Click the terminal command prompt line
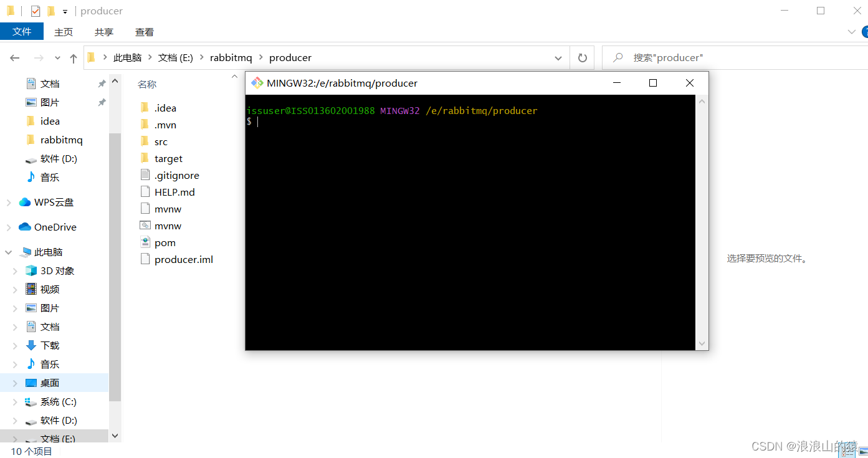868x458 pixels. 470,122
